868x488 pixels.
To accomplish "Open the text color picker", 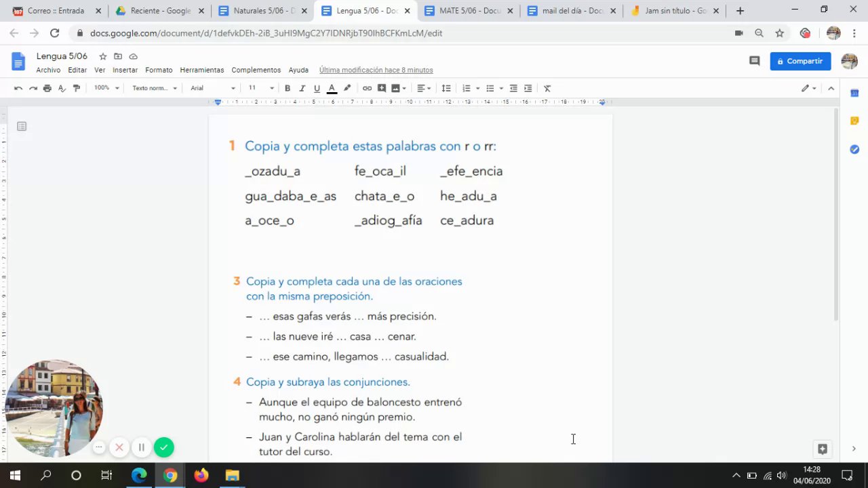I will [332, 88].
